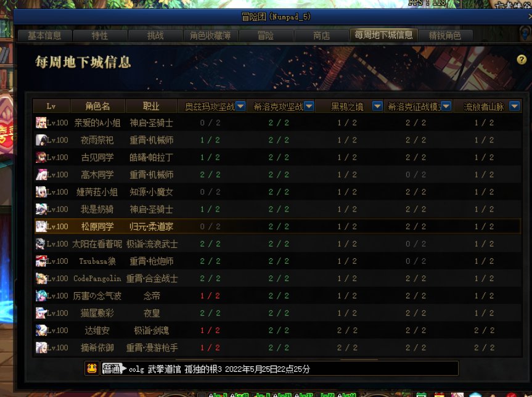The height and width of the screenshot is (397, 532).
Task: Sort by the 职业 column header
Action: pyautogui.click(x=151, y=106)
